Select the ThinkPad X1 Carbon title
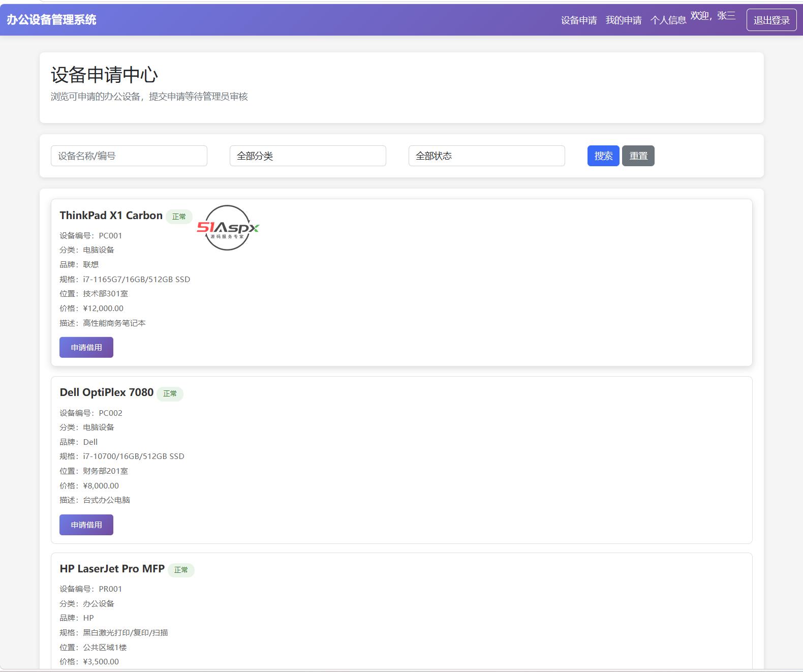 pyautogui.click(x=111, y=216)
